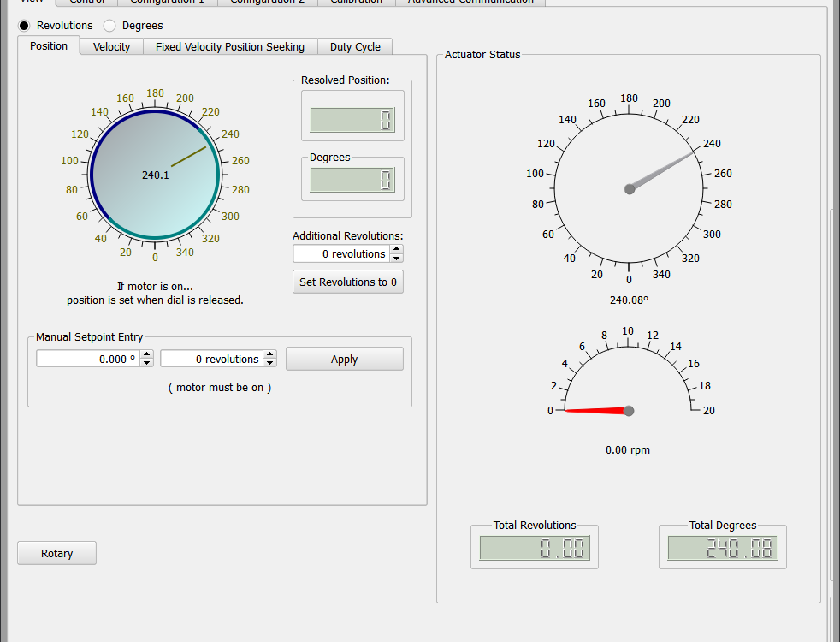Click the Resolved Position label
The image size is (840, 642).
(346, 80)
